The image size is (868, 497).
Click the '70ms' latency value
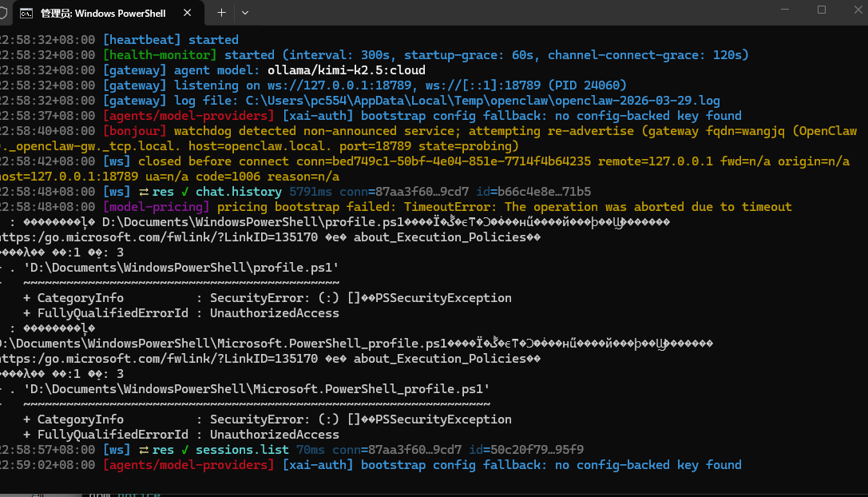tap(311, 450)
